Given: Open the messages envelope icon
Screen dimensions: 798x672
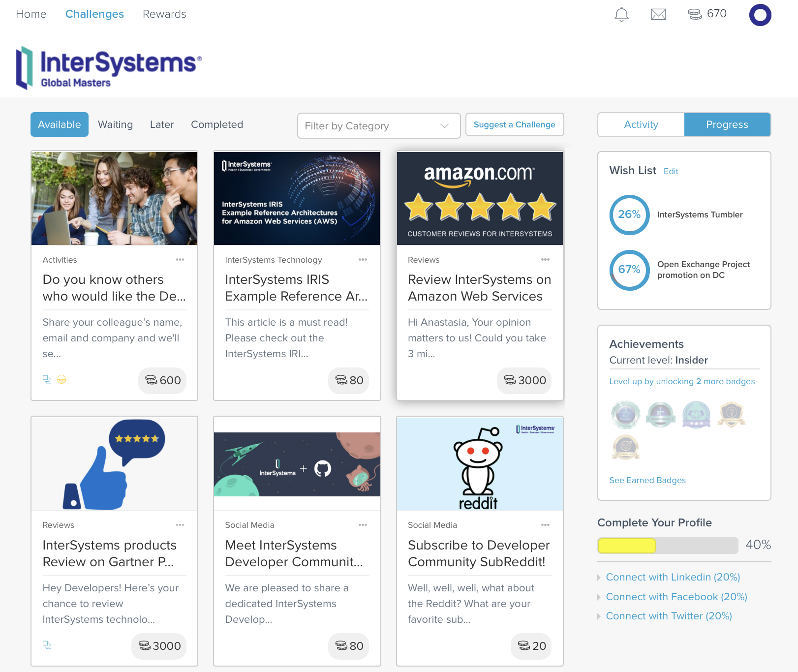Looking at the screenshot, I should 658,14.
